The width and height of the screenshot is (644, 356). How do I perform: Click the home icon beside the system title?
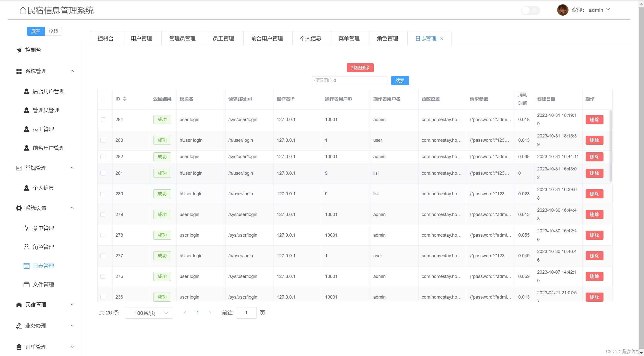point(23,11)
